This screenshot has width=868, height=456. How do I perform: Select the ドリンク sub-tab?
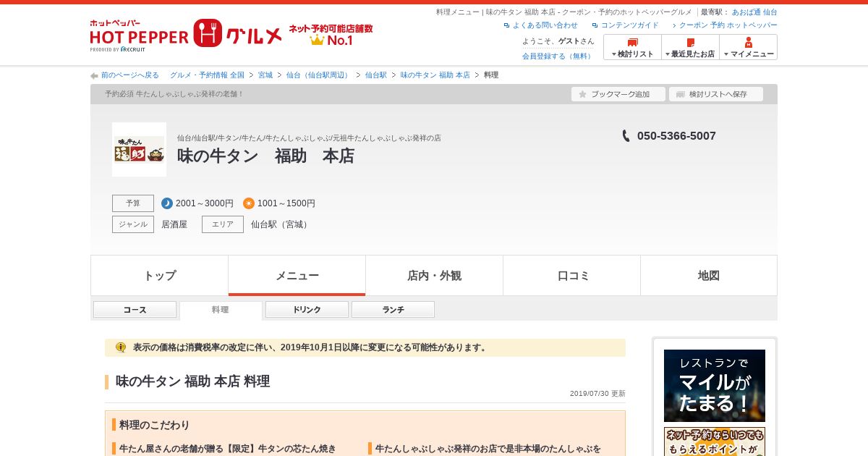(x=307, y=310)
